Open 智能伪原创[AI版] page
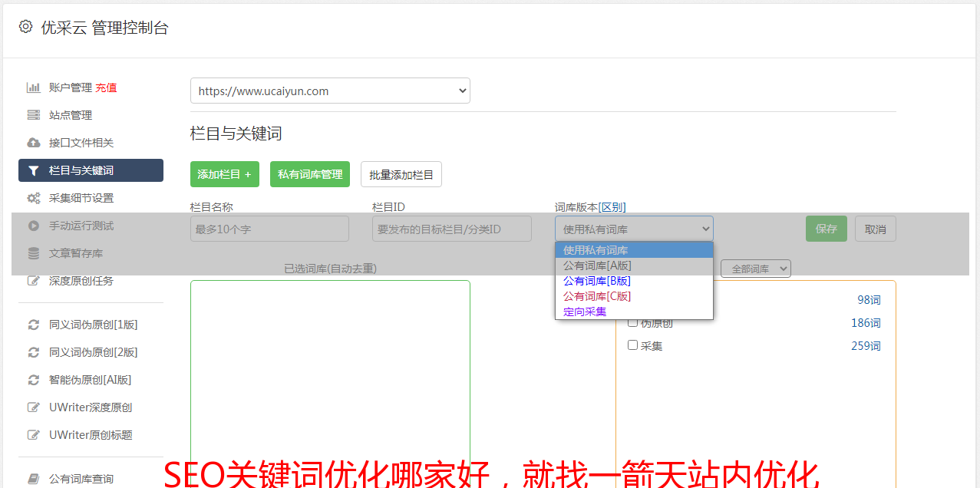This screenshot has width=980, height=488. coord(91,380)
